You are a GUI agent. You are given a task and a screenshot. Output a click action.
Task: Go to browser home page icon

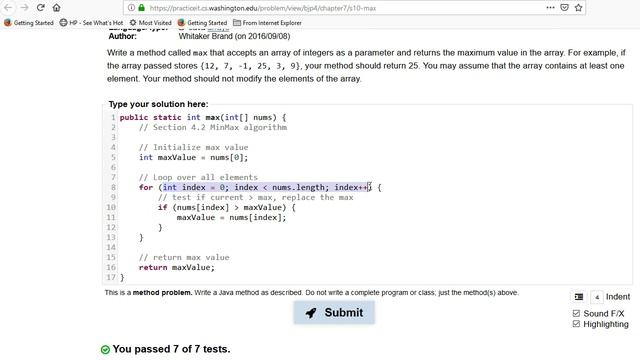[x=56, y=8]
